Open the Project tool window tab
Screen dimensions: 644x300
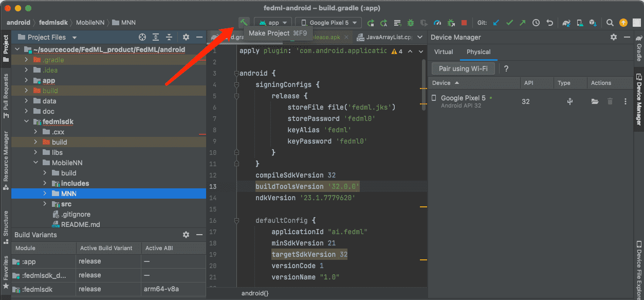pos(6,48)
